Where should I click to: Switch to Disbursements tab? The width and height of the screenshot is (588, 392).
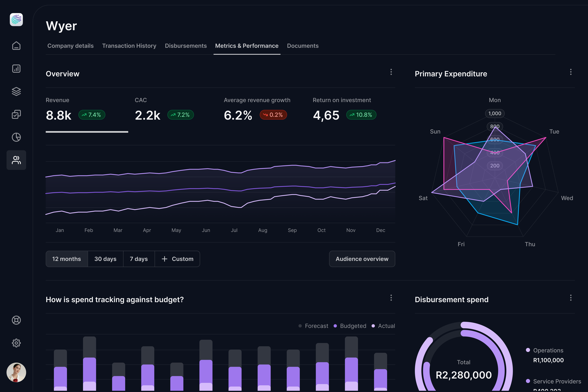tap(186, 46)
